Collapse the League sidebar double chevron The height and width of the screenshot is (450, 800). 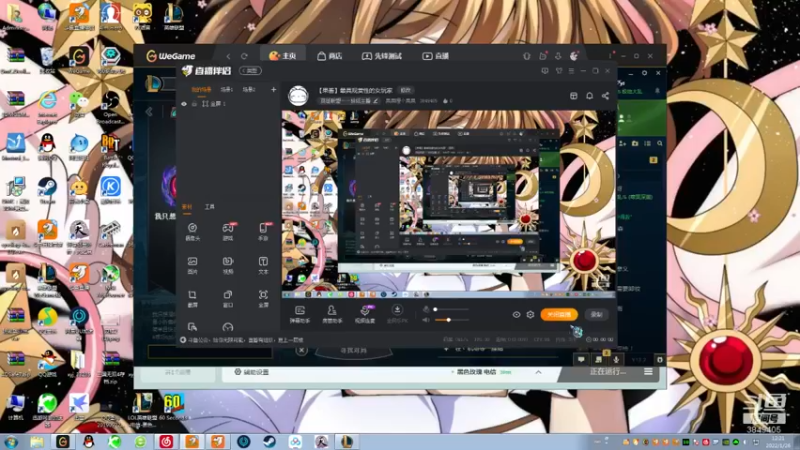pyautogui.click(x=149, y=112)
